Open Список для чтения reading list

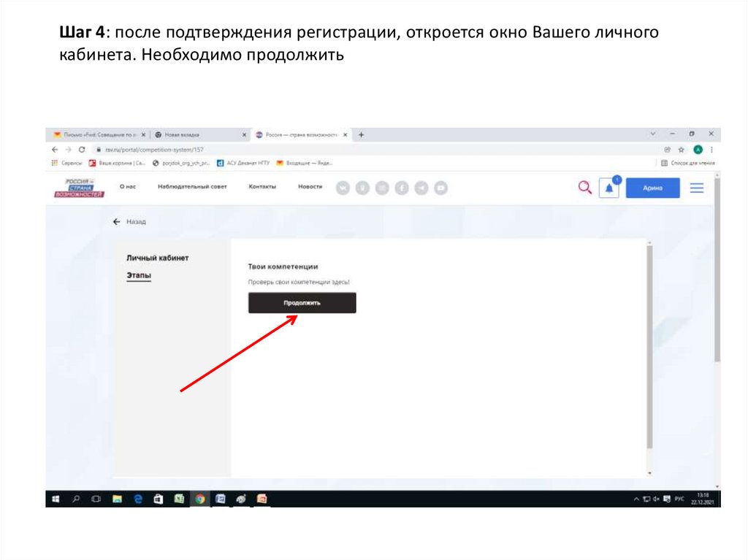click(688, 163)
